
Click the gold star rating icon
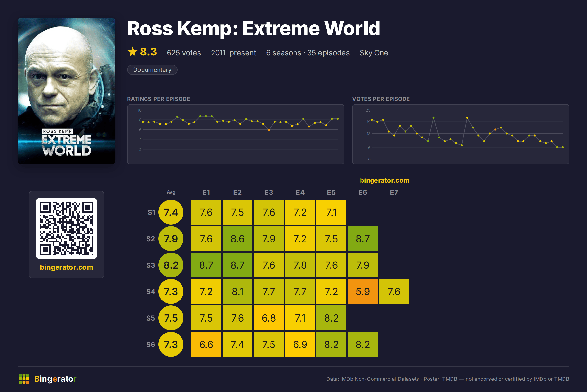133,52
